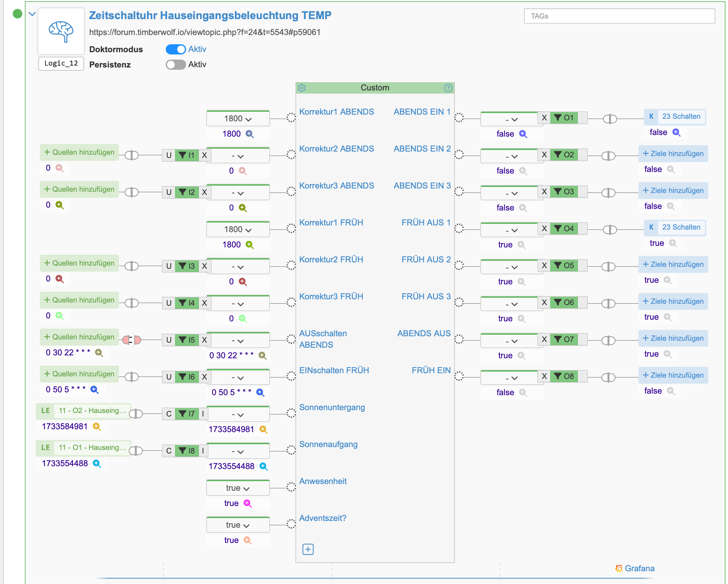Add new input with plus box icon
Viewport: 728px width, 584px height.
[308, 549]
